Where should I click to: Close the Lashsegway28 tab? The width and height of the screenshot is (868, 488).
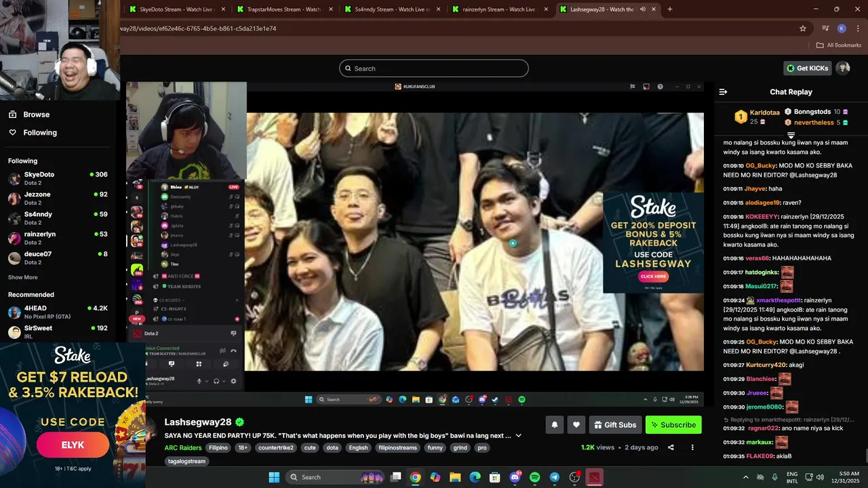pyautogui.click(x=654, y=9)
